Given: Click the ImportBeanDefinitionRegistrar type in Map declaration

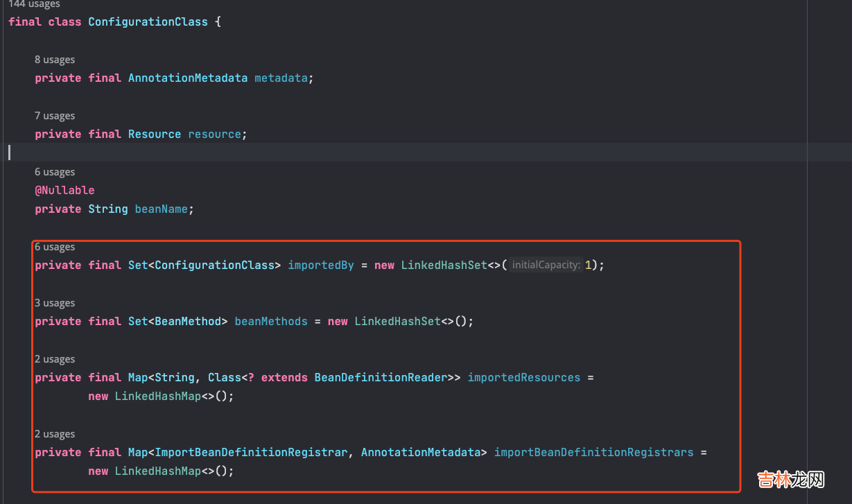Looking at the screenshot, I should tap(250, 452).
